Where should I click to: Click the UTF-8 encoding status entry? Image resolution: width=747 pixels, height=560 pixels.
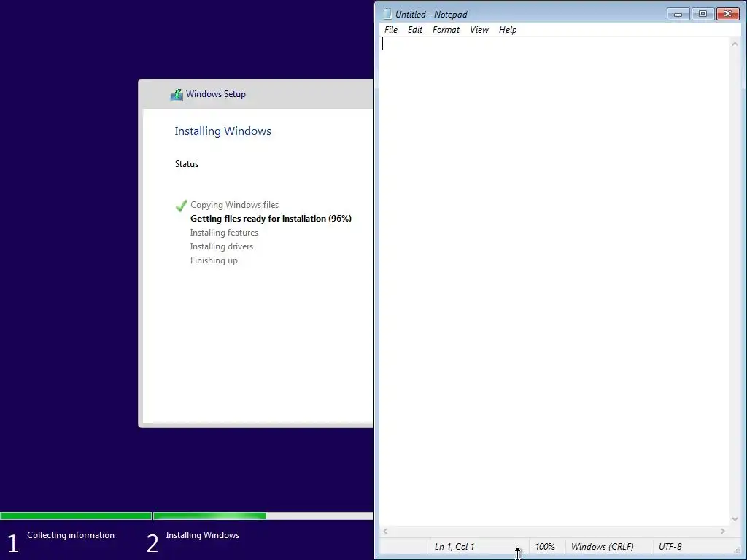(x=670, y=547)
